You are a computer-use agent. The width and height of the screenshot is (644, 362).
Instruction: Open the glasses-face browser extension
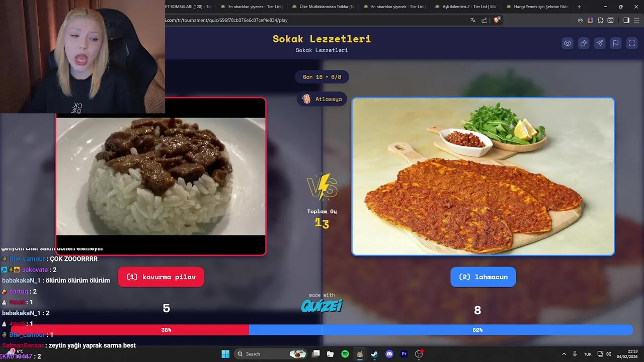tap(580, 20)
